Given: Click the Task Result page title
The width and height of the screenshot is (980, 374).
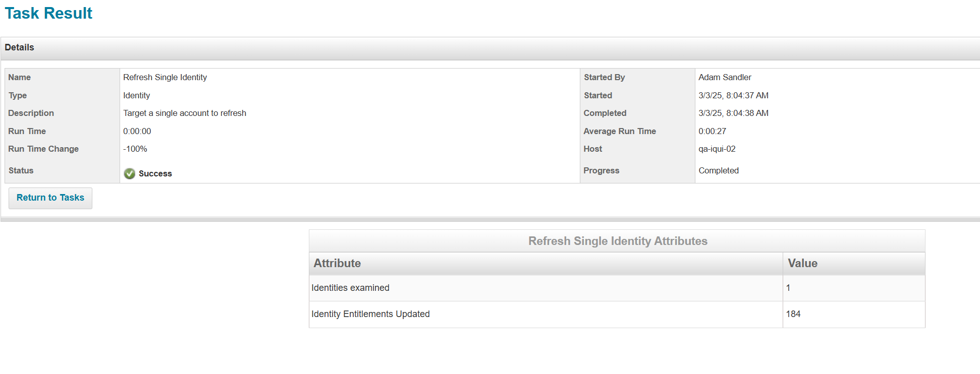Looking at the screenshot, I should [x=48, y=13].
